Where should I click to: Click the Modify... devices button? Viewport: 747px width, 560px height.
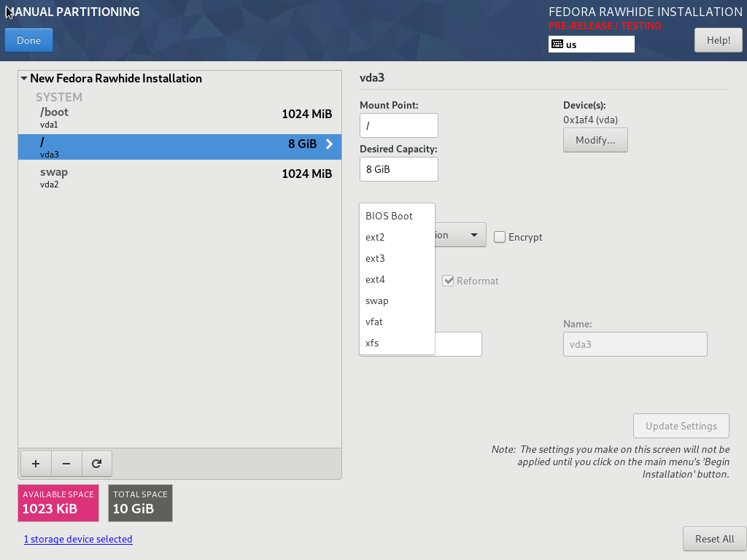pos(595,140)
